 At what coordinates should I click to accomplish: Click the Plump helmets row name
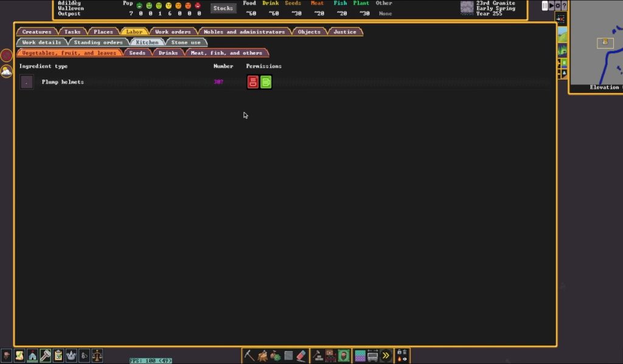point(63,82)
